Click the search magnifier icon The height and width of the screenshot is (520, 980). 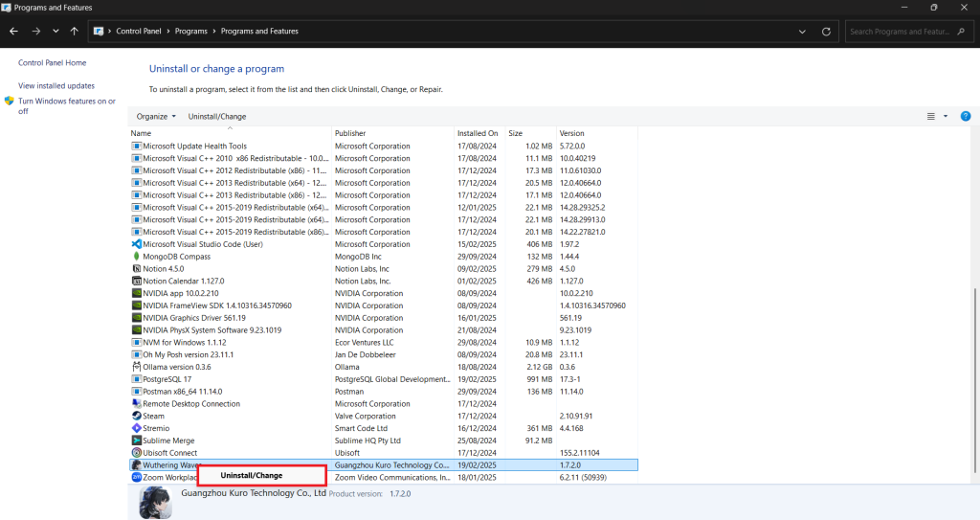(x=961, y=32)
